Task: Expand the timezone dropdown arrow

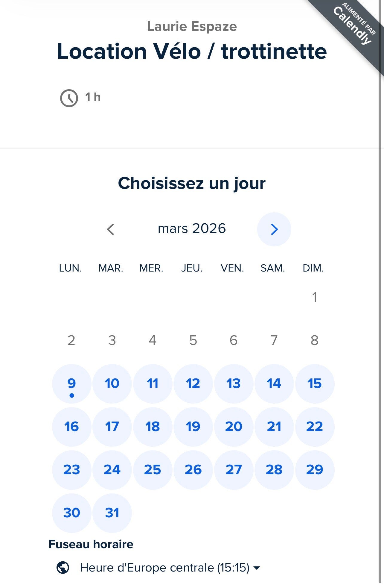Action: pyautogui.click(x=257, y=568)
